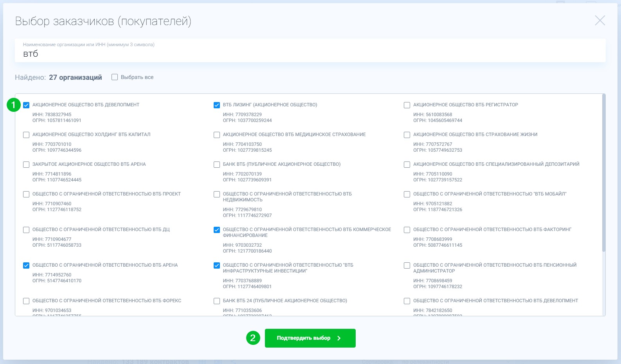Click text 'ОГРН: 1027739815245'
Viewport: 621px width, 364px height.
point(247,150)
